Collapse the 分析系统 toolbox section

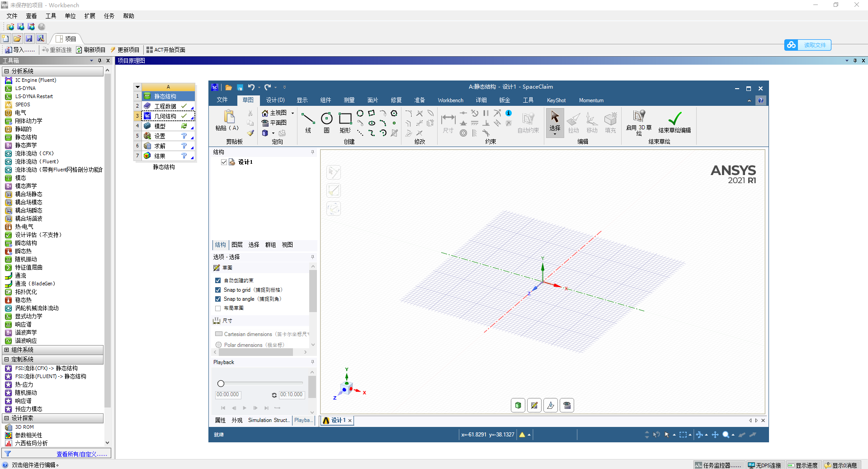point(6,71)
